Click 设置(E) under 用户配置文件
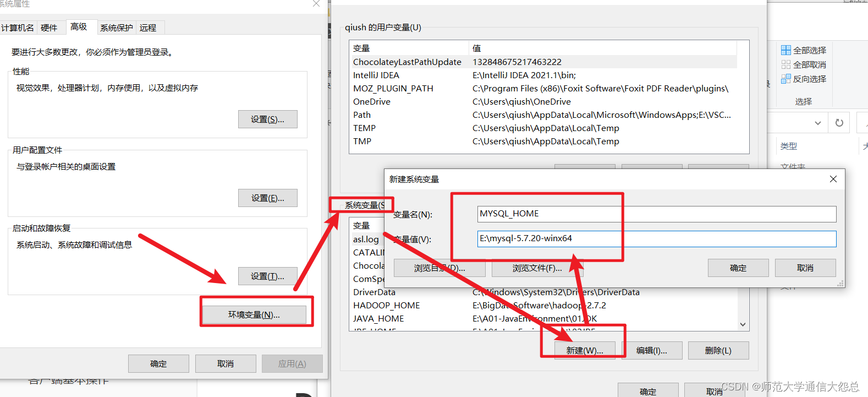Screen dimensions: 868x397 coord(268,198)
